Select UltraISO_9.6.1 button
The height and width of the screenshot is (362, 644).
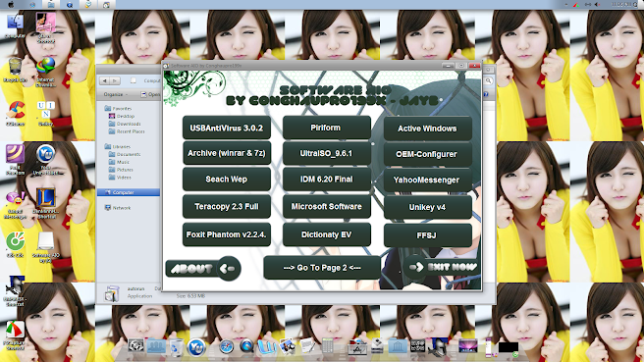click(x=327, y=153)
